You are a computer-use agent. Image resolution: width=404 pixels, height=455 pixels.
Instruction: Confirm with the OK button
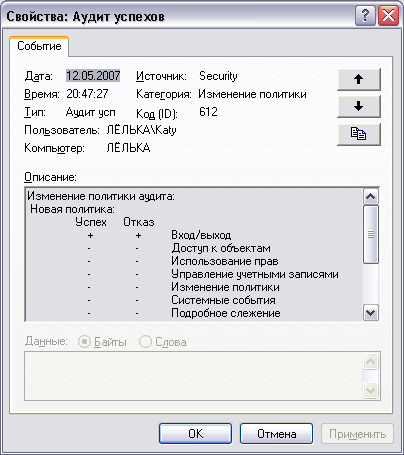click(x=195, y=434)
